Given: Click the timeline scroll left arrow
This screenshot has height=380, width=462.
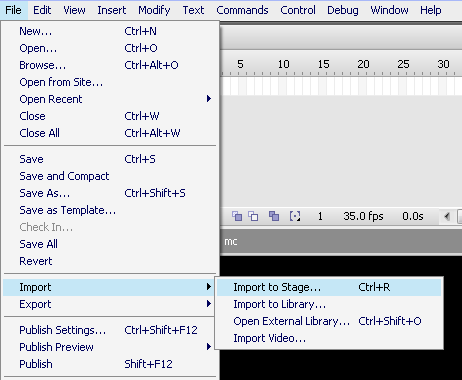Looking at the screenshot, I should [447, 216].
